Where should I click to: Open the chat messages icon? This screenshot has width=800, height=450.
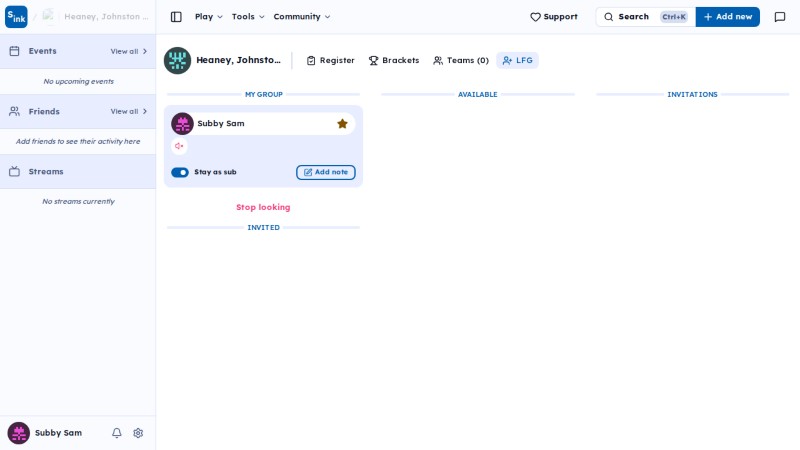(x=780, y=17)
